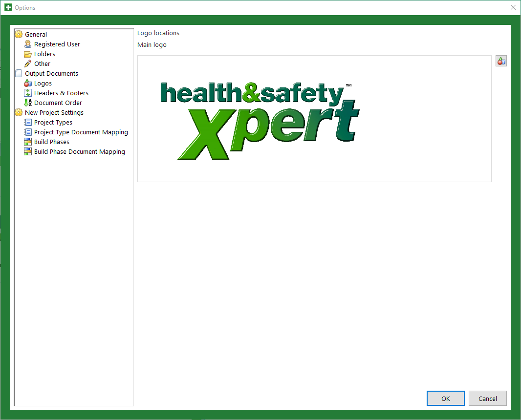Select the General tree node

(x=36, y=35)
